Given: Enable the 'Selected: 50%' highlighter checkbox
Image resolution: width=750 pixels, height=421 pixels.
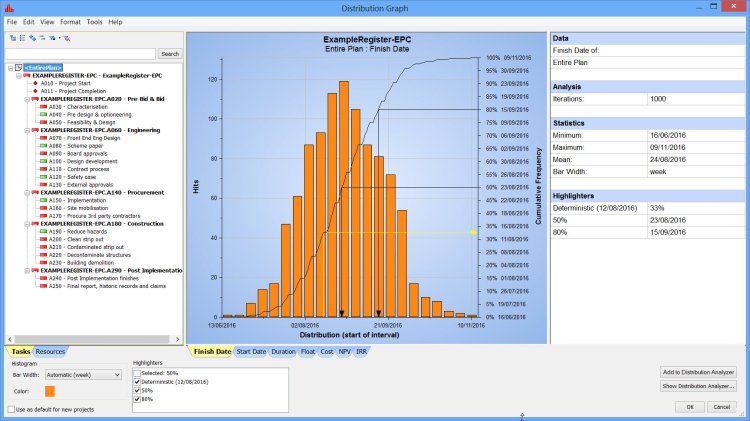Looking at the screenshot, I should click(x=137, y=372).
